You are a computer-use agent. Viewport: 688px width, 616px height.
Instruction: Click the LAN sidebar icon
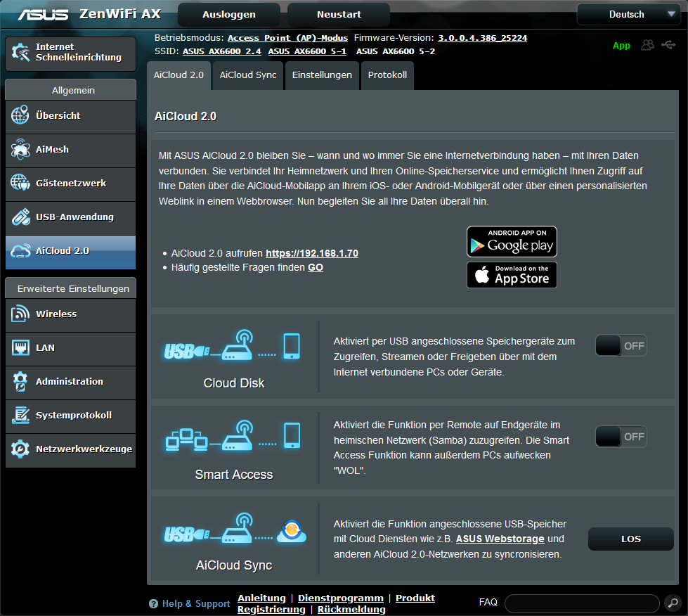click(x=20, y=347)
